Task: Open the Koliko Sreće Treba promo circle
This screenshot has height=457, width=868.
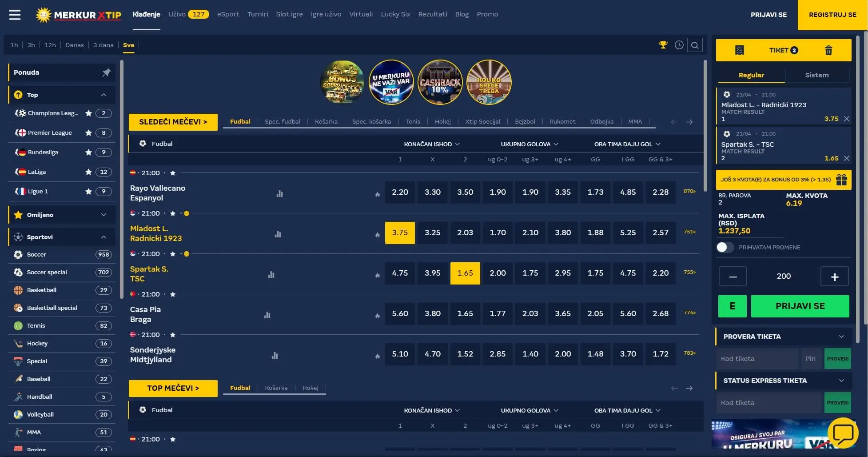Action: click(x=489, y=82)
